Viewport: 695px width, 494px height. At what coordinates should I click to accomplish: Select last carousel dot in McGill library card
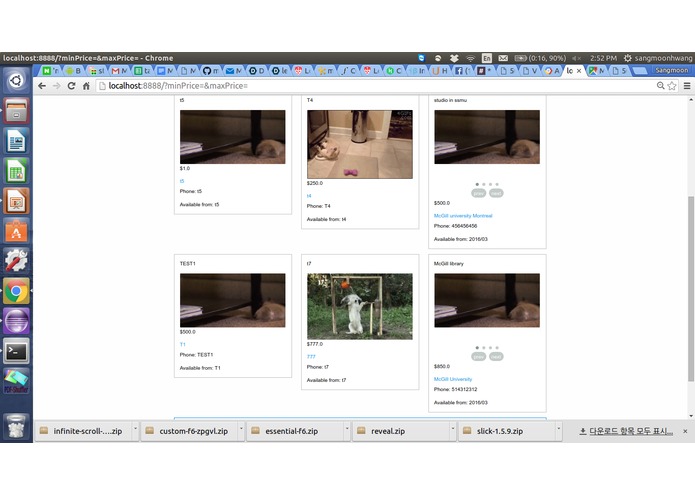tap(497, 348)
